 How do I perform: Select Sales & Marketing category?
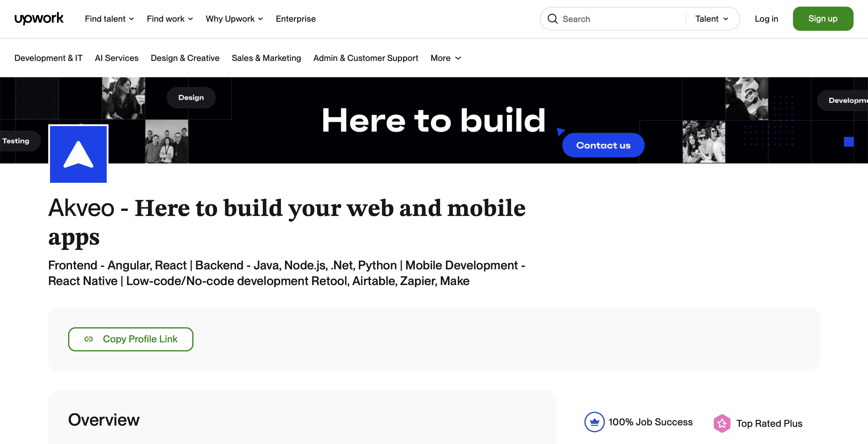[266, 58]
